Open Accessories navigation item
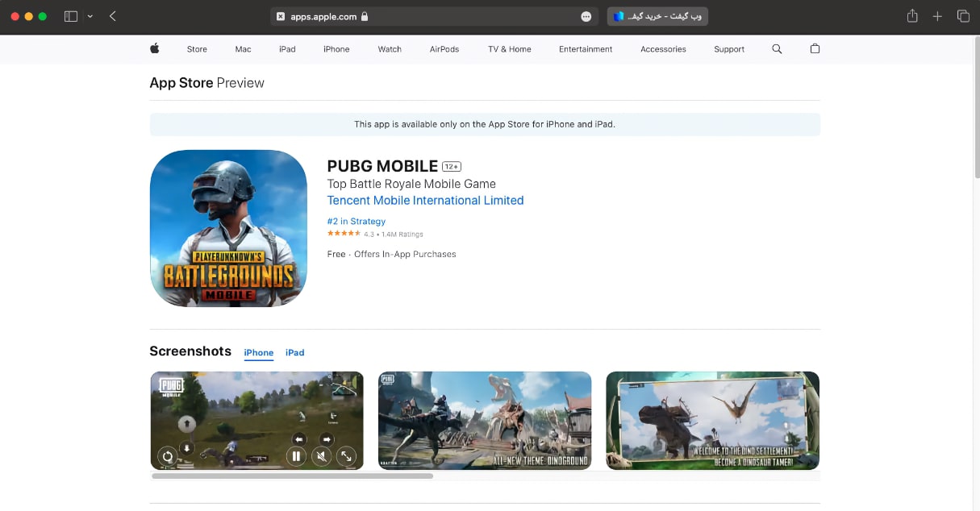Viewport: 980px width, 511px height. pyautogui.click(x=663, y=49)
